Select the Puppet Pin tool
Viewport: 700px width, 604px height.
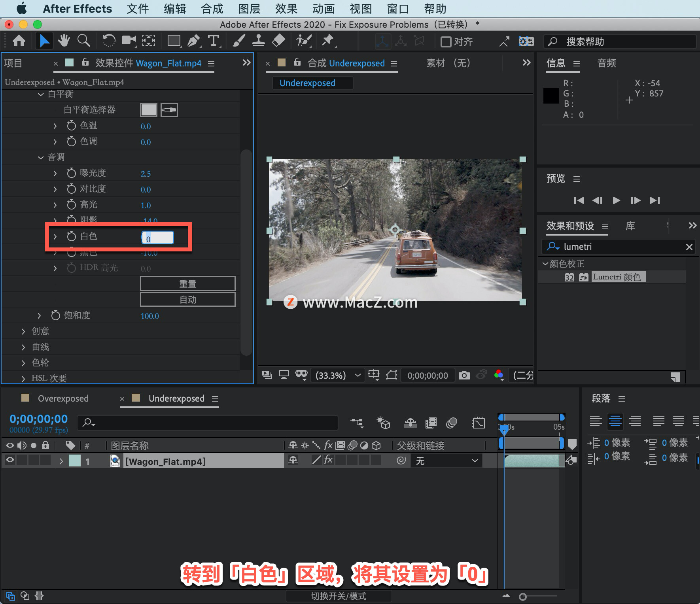(328, 41)
